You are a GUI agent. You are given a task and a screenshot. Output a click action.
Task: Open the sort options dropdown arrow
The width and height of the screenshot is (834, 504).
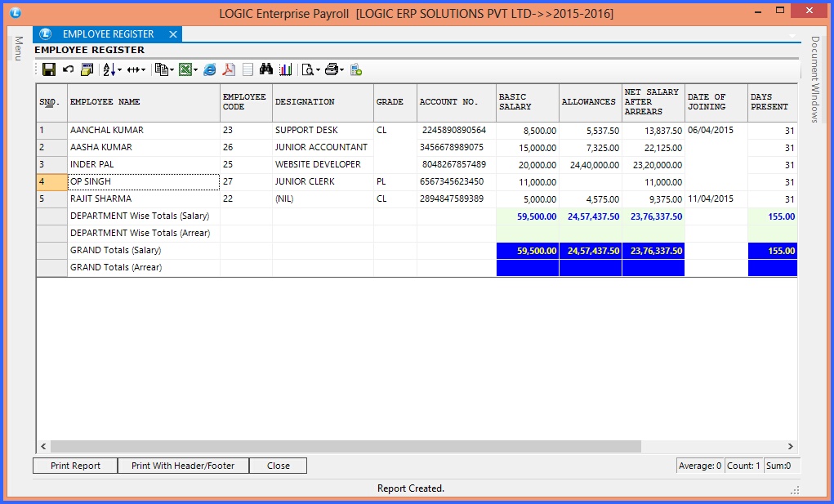120,69
